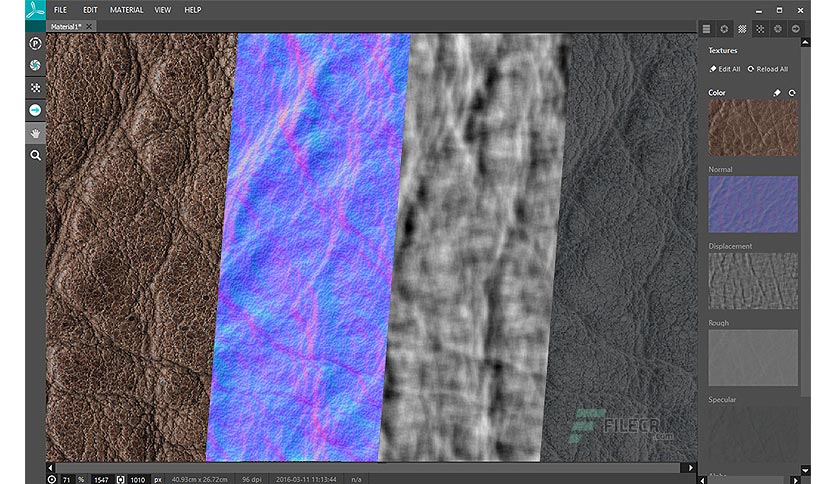Maximize the application window
The height and width of the screenshot is (484, 836).
click(779, 10)
